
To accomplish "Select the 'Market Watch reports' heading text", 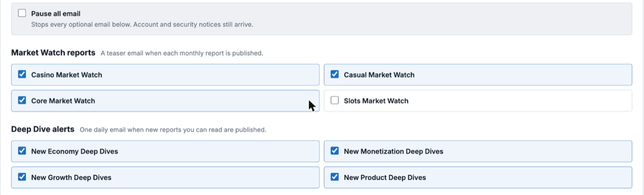I will click(x=53, y=53).
